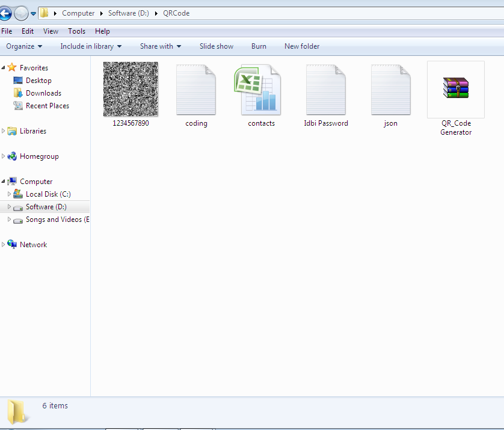Expand breadcrumb arrow after Computer
This screenshot has height=430, width=504.
[101, 13]
